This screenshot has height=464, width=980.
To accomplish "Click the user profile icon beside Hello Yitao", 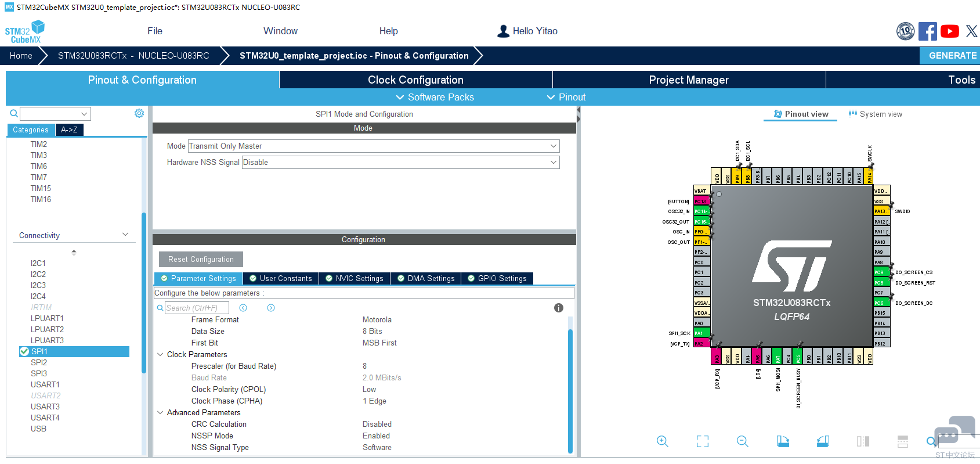I will (x=503, y=31).
